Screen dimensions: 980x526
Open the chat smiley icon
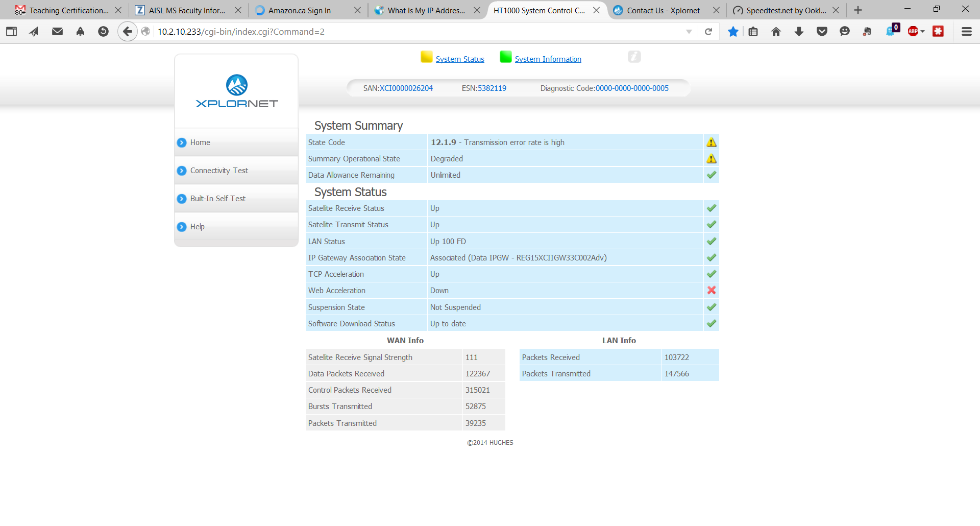[845, 32]
